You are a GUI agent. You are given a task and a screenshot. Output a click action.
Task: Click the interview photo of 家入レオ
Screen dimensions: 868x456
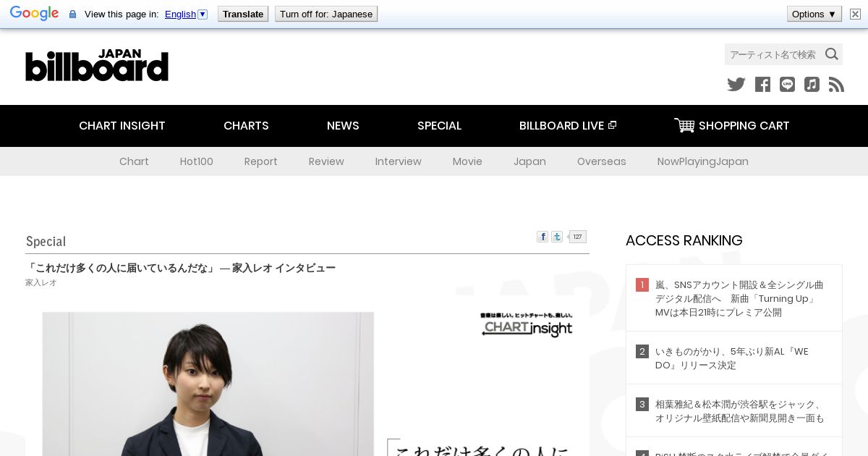208,384
